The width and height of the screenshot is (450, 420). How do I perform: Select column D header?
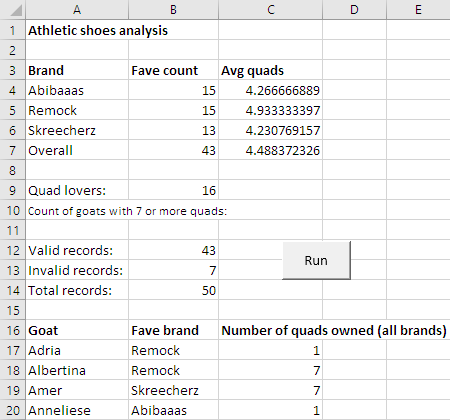coord(354,10)
